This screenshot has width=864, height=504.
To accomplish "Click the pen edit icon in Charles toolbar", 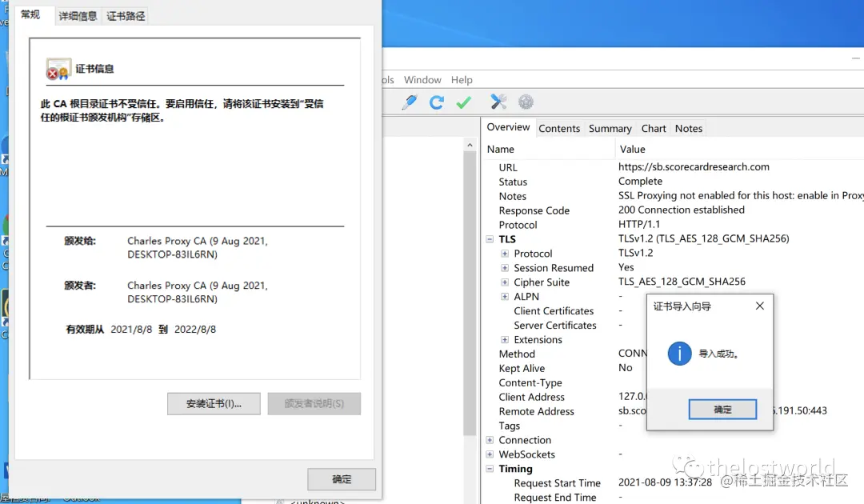I will tap(410, 102).
